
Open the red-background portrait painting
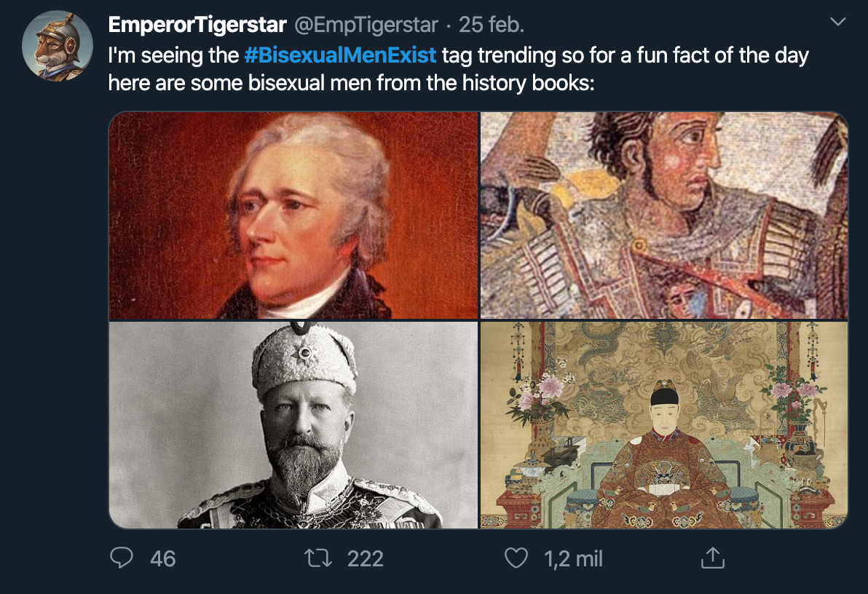coord(293,215)
